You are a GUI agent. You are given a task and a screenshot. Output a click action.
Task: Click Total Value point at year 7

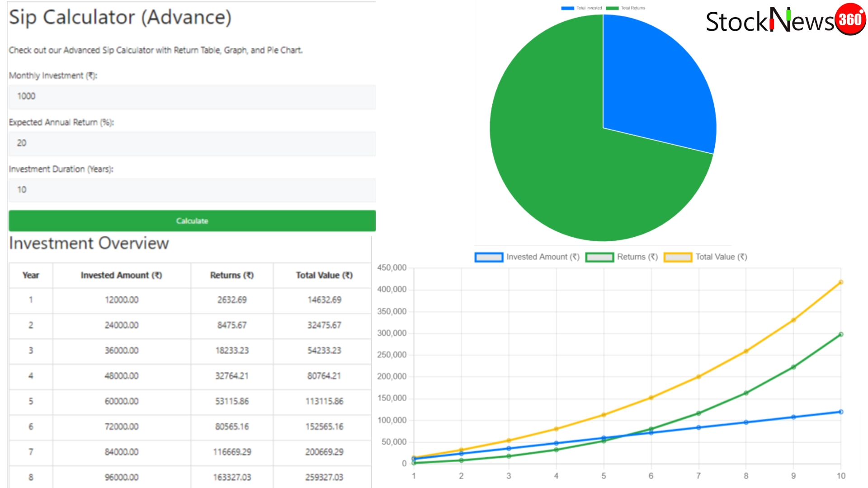click(x=698, y=376)
